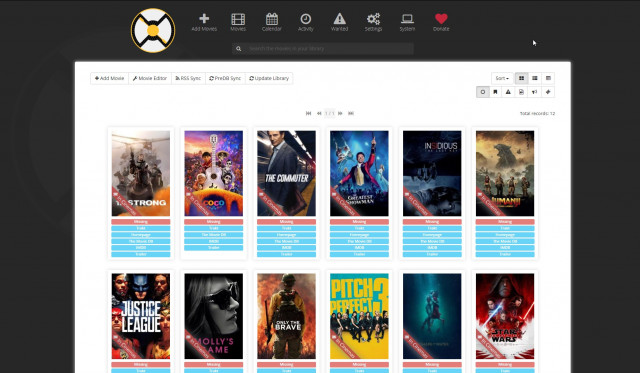Go to next page of results
The width and height of the screenshot is (640, 373).
(x=340, y=113)
